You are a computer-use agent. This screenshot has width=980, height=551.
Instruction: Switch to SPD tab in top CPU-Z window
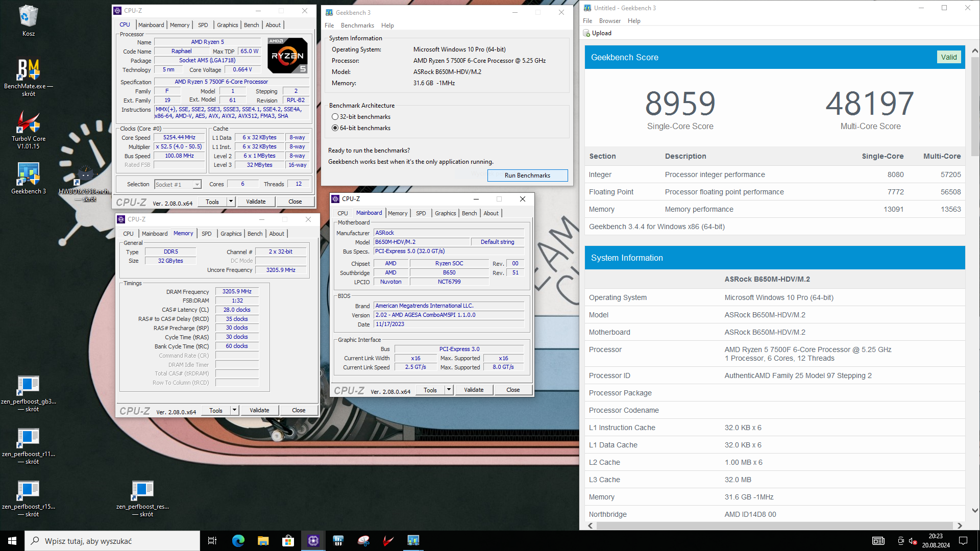[x=203, y=25]
